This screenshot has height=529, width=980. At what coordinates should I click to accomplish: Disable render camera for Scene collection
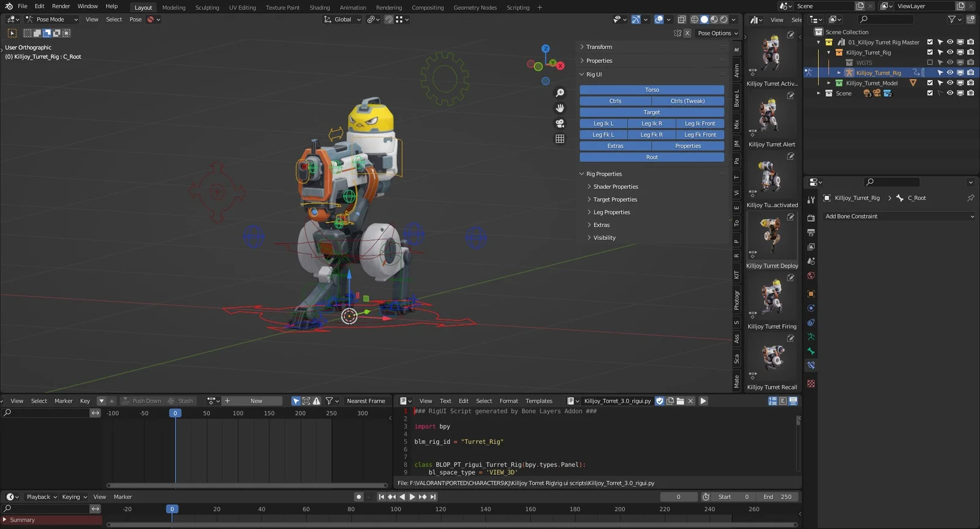(971, 93)
